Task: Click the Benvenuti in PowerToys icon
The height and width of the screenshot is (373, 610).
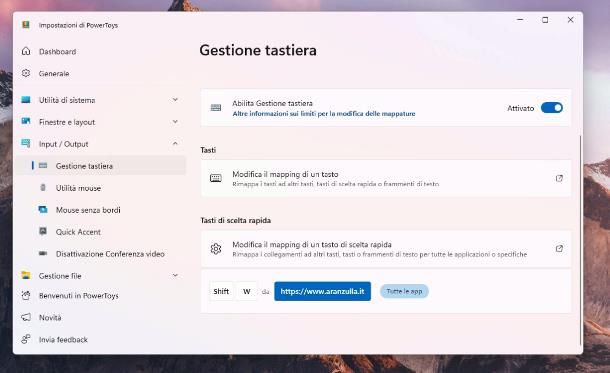Action: click(x=26, y=296)
